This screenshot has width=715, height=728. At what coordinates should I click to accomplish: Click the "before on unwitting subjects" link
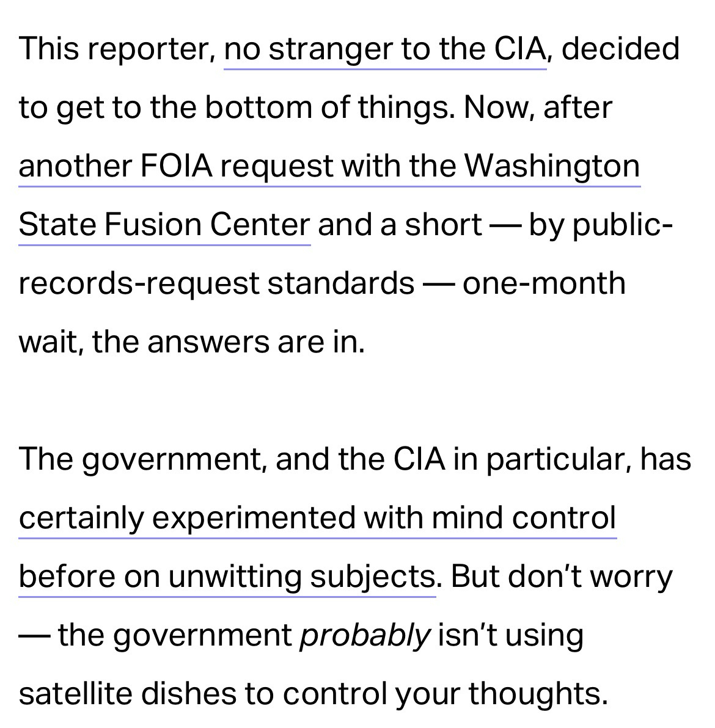[227, 577]
